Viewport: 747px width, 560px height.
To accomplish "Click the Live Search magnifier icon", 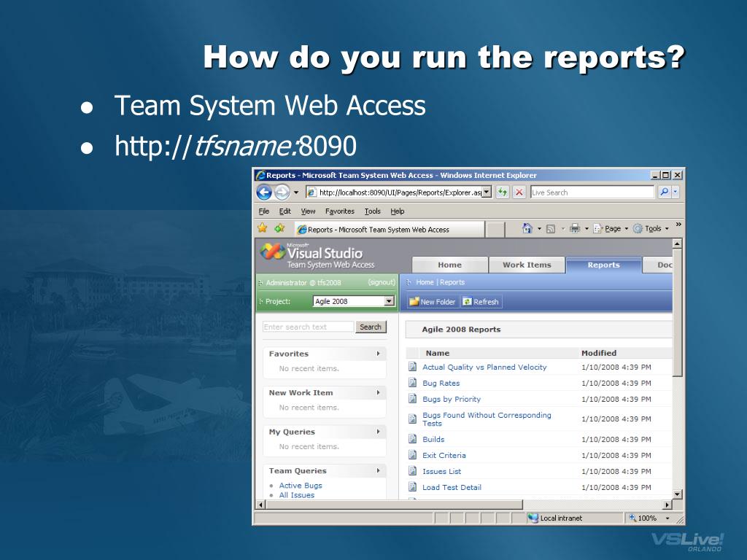I will (x=664, y=192).
